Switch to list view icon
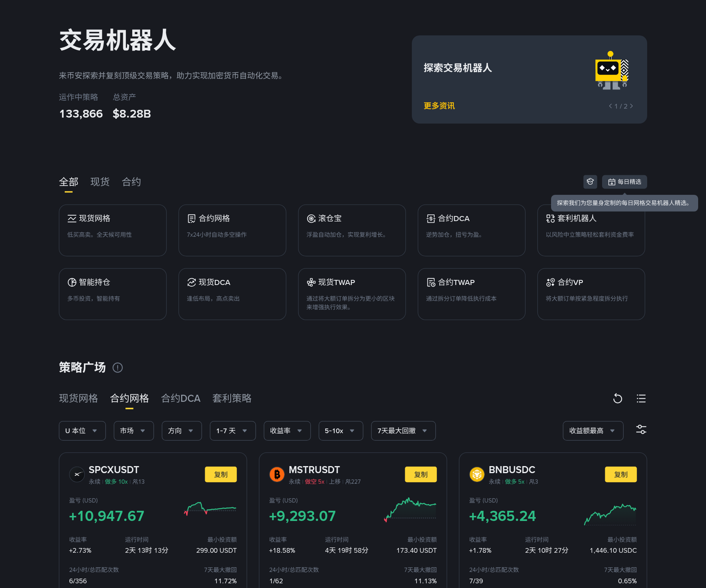The height and width of the screenshot is (588, 706). point(641,399)
